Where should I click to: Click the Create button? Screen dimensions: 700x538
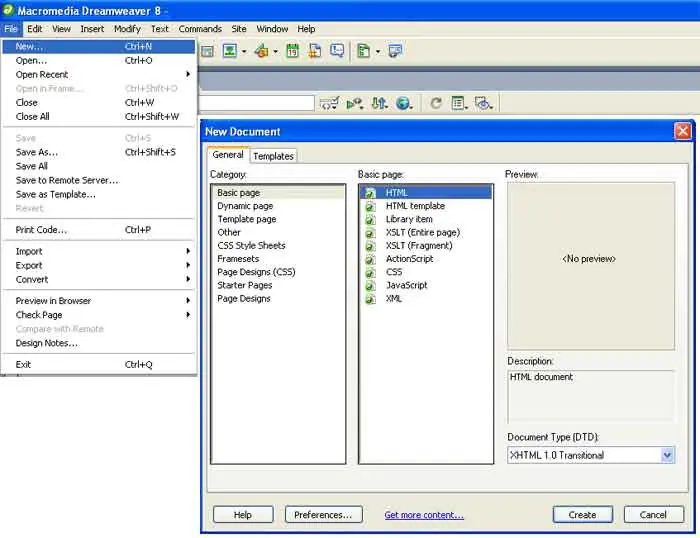(x=582, y=515)
